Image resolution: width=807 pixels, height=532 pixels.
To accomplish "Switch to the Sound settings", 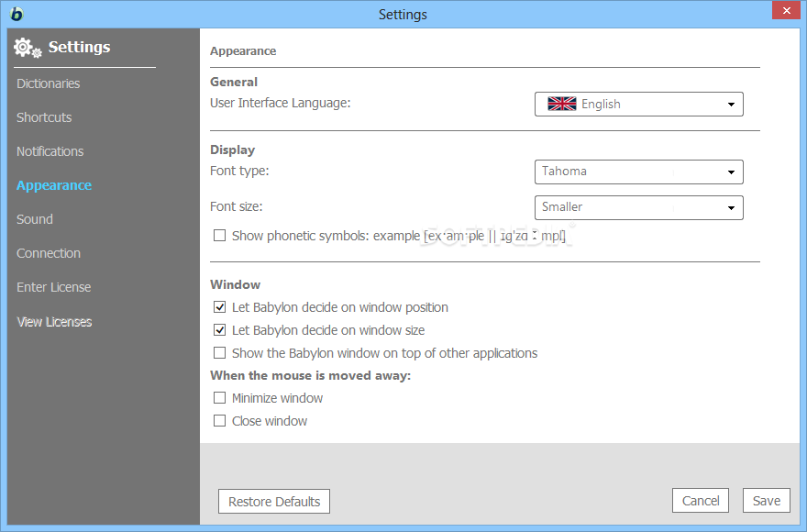I will [x=35, y=219].
